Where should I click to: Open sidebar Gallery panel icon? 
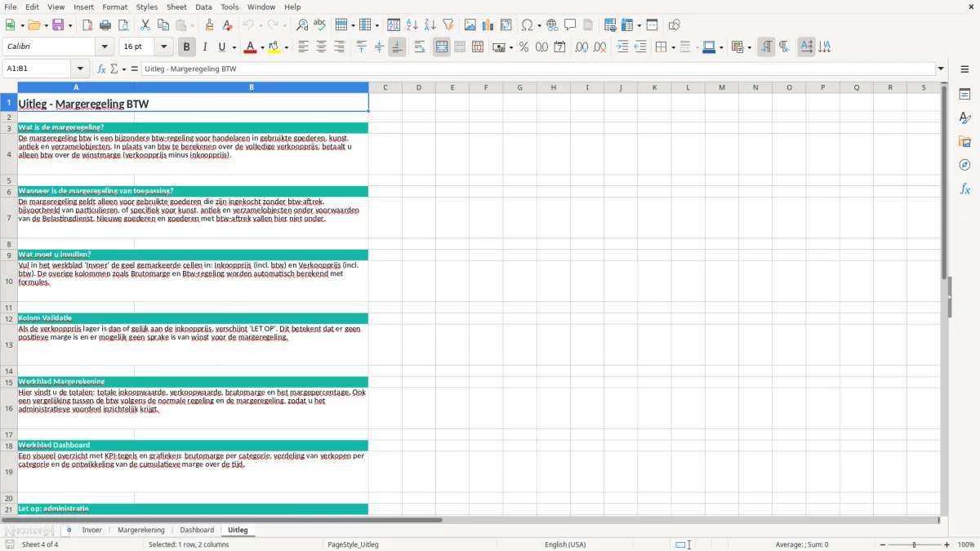964,142
